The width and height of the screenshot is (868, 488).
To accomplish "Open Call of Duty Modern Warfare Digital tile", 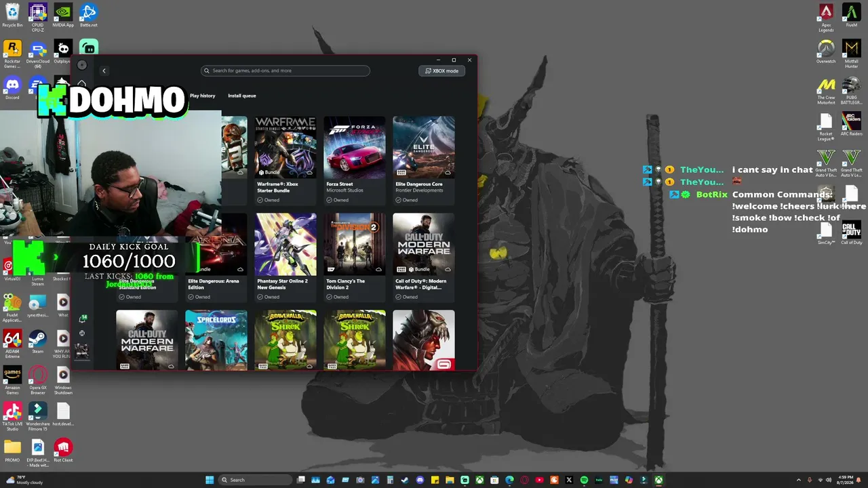I will tap(424, 258).
